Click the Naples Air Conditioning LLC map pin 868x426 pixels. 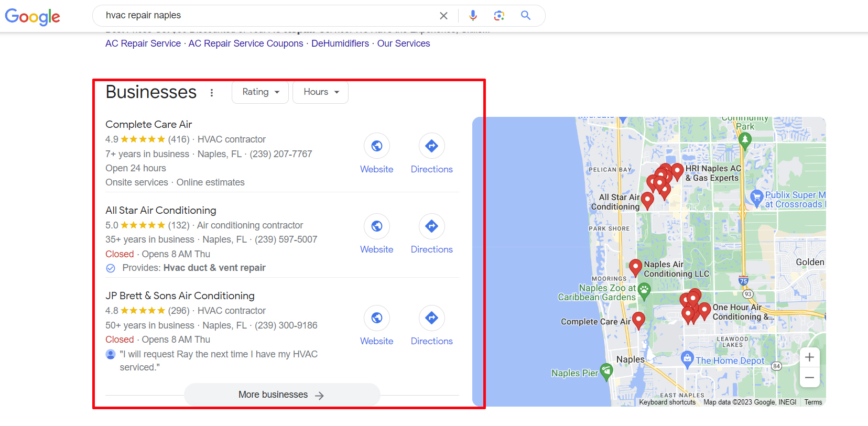pos(635,268)
